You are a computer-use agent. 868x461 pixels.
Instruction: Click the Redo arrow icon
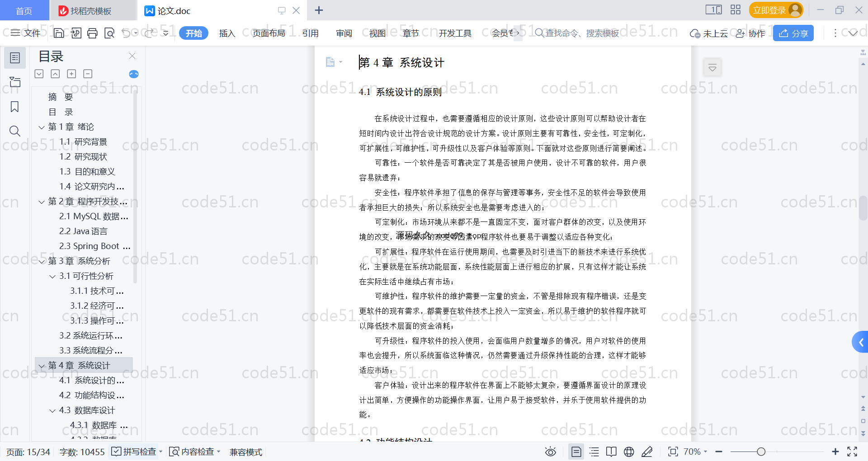(x=150, y=33)
